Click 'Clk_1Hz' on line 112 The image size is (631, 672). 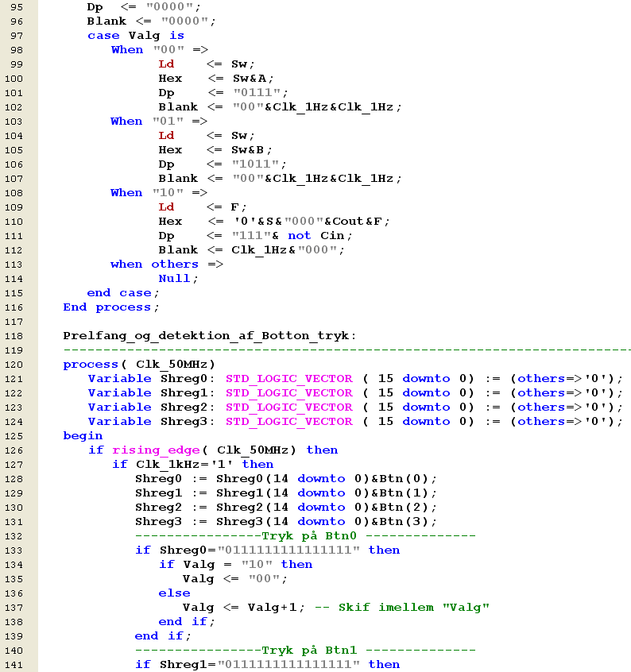click(259, 251)
